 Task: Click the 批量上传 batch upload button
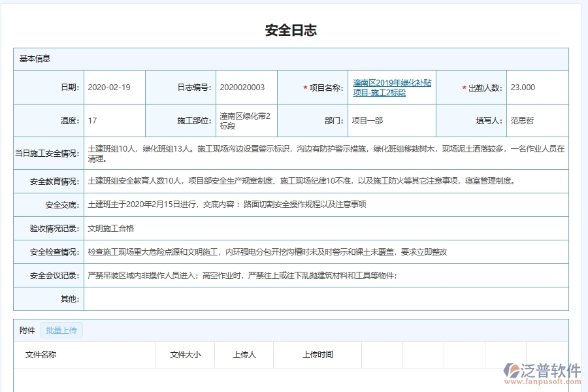61,330
